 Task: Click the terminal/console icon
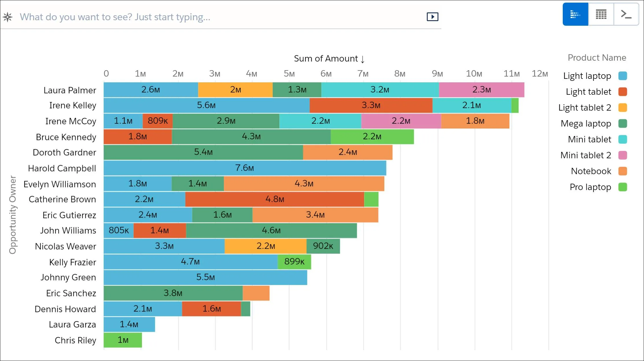pyautogui.click(x=626, y=14)
